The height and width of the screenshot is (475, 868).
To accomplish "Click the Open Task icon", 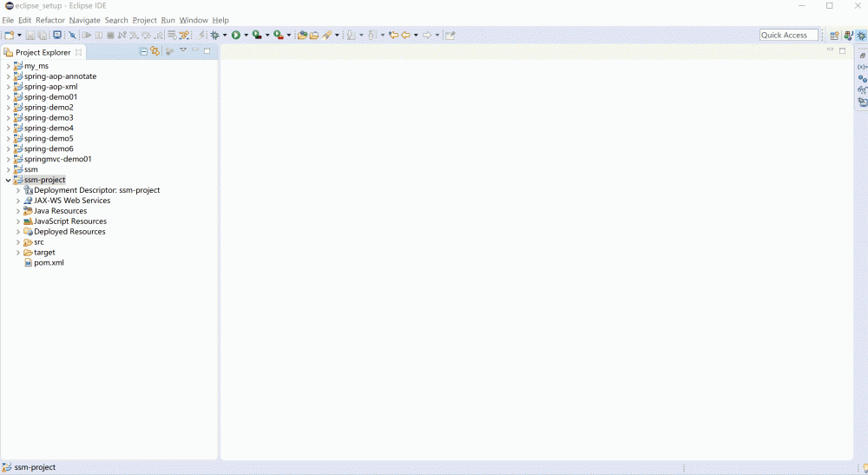I will pyautogui.click(x=314, y=35).
